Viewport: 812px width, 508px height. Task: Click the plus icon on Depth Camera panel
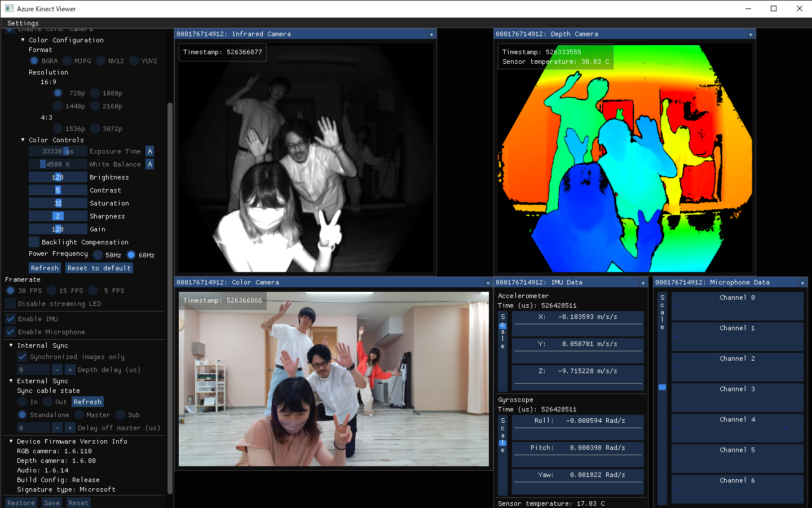(751, 34)
